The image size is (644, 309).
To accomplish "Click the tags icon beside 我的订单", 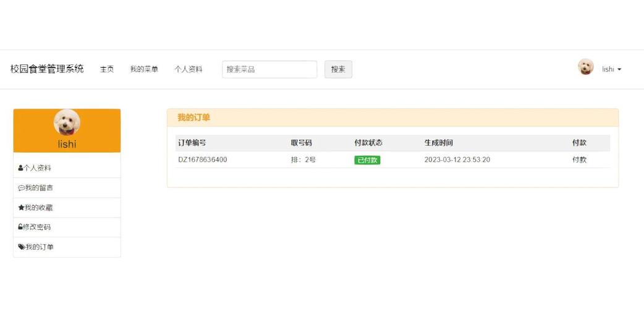I will [x=22, y=247].
